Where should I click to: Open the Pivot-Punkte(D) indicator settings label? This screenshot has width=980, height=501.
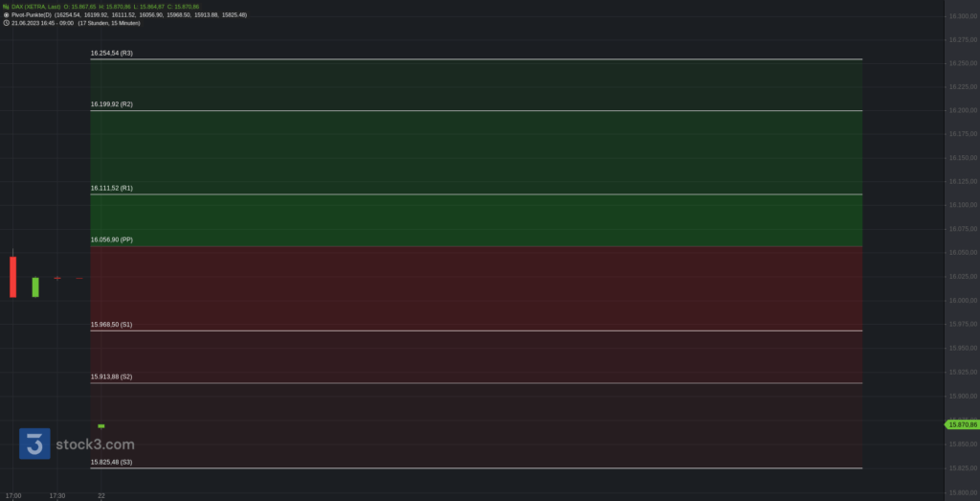click(32, 14)
